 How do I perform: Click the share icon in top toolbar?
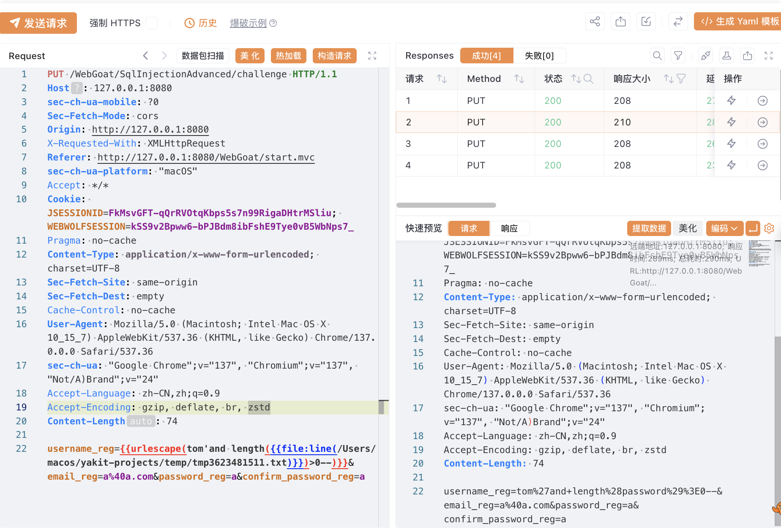595,21
